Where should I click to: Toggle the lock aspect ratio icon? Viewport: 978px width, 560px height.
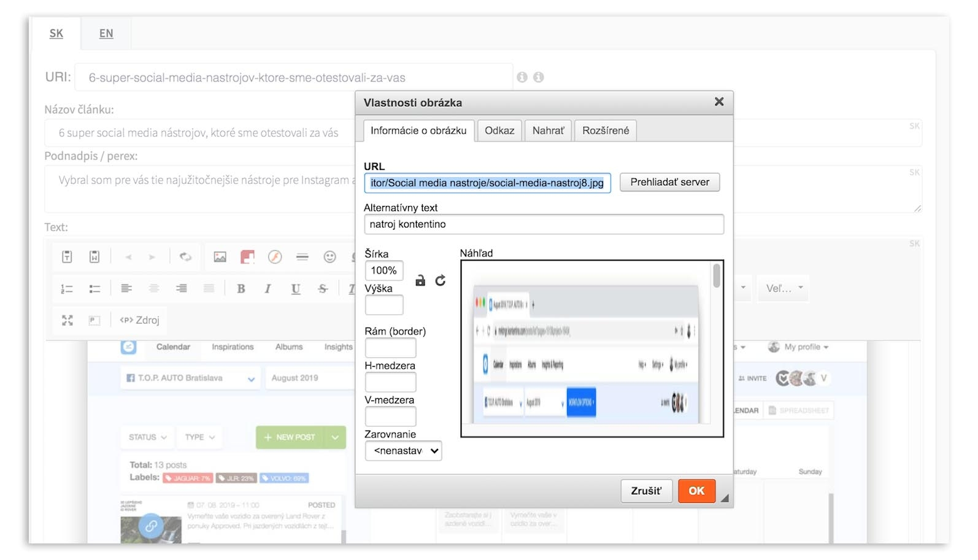(x=420, y=281)
